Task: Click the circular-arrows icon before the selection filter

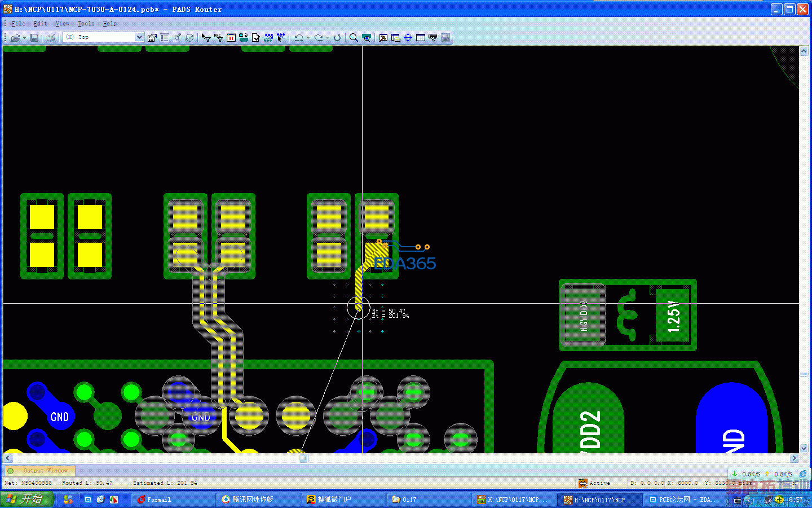Action: click(x=189, y=38)
